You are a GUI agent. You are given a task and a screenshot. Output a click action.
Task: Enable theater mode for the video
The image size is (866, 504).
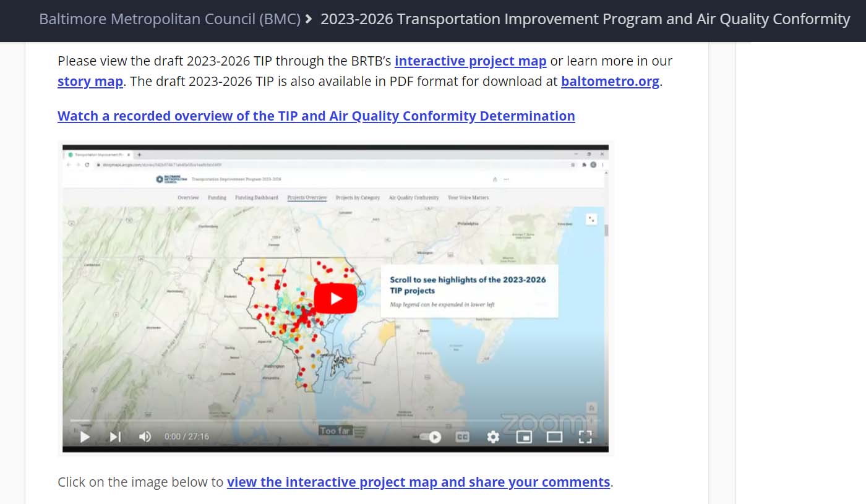[x=554, y=437]
